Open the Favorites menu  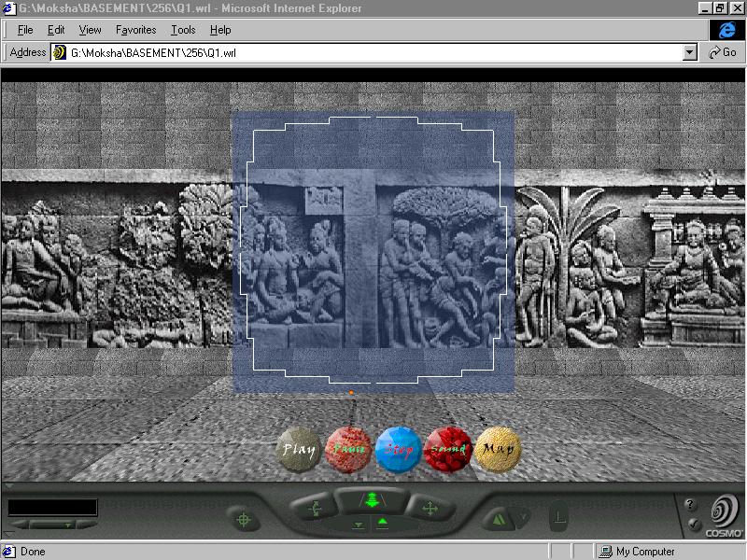point(135,30)
